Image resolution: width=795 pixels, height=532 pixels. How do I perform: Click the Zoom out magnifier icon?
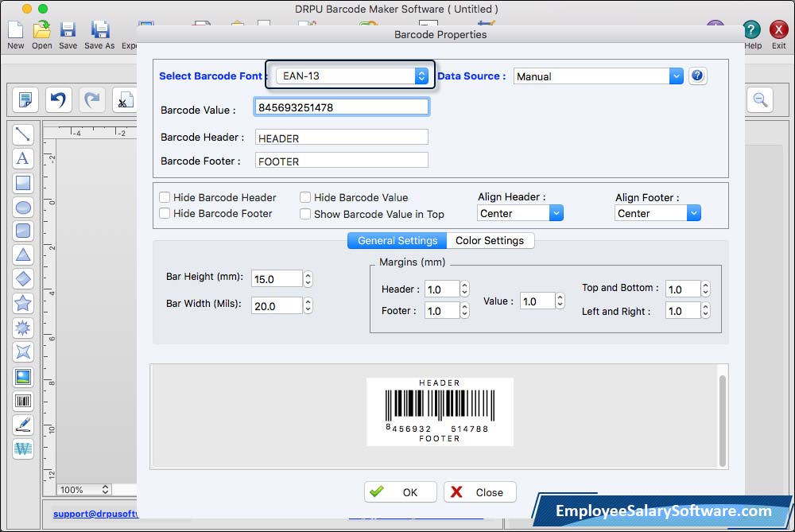[759, 99]
